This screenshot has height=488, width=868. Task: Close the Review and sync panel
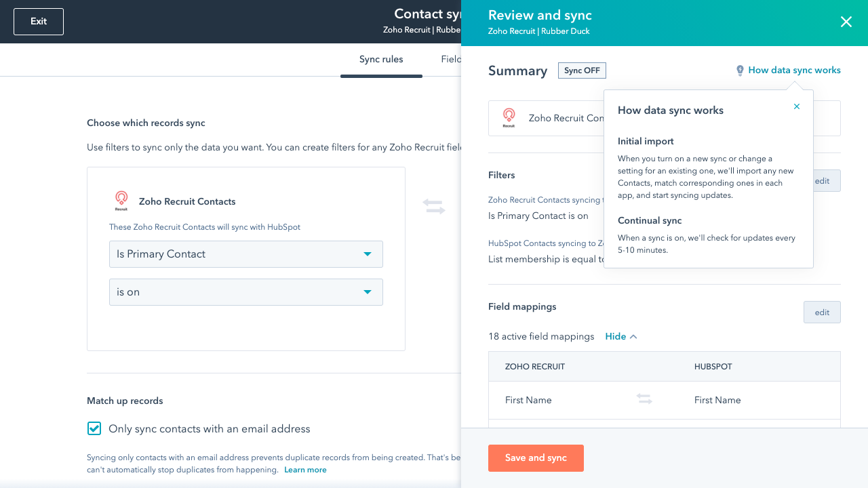pyautogui.click(x=846, y=22)
